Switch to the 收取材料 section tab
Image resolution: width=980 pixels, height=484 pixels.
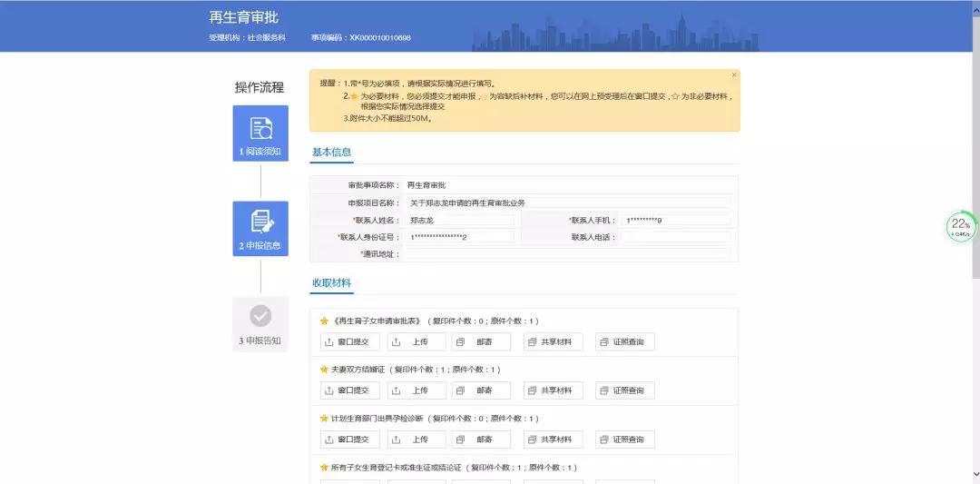pyautogui.click(x=331, y=283)
